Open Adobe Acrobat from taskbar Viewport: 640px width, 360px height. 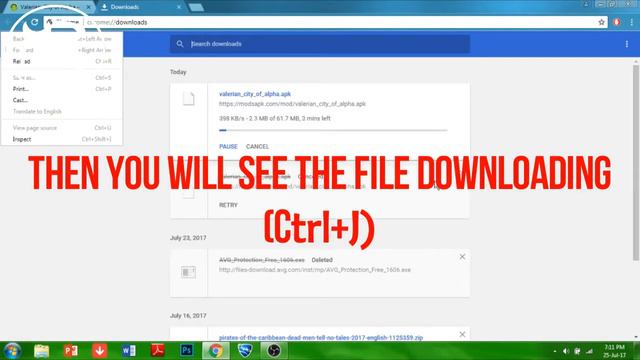pyautogui.click(x=158, y=351)
